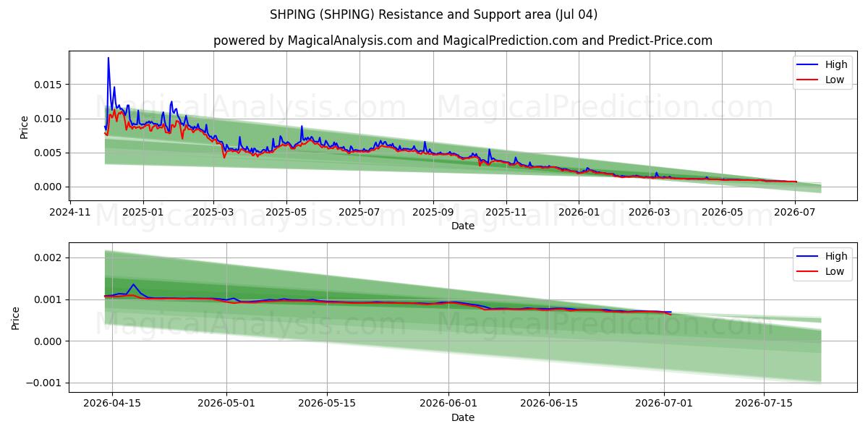Click the top chart y-axis value 0.010

pos(49,119)
